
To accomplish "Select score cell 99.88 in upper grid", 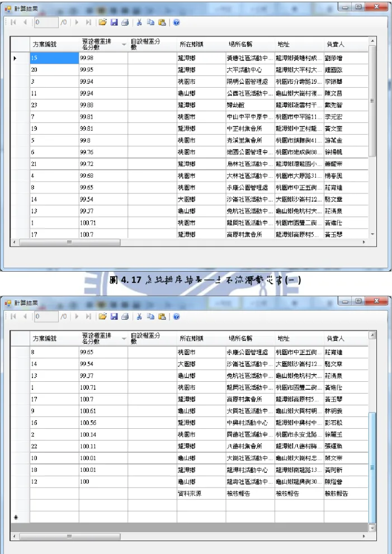I will coord(103,105).
